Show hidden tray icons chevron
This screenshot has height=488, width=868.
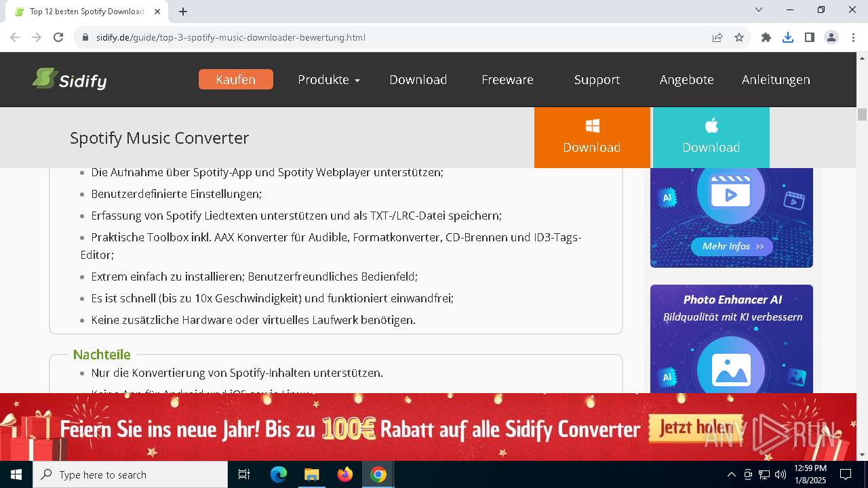coord(731,474)
